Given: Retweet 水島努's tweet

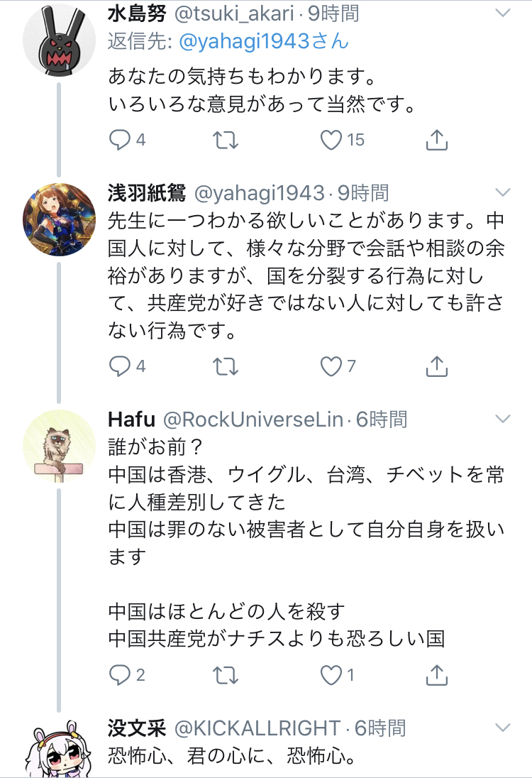Looking at the screenshot, I should [x=226, y=140].
